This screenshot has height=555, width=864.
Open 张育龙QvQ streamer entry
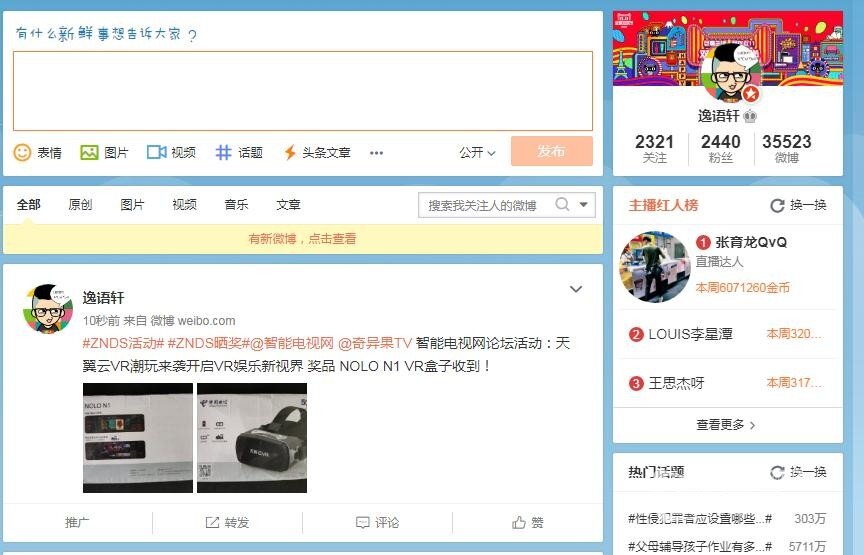click(x=750, y=242)
